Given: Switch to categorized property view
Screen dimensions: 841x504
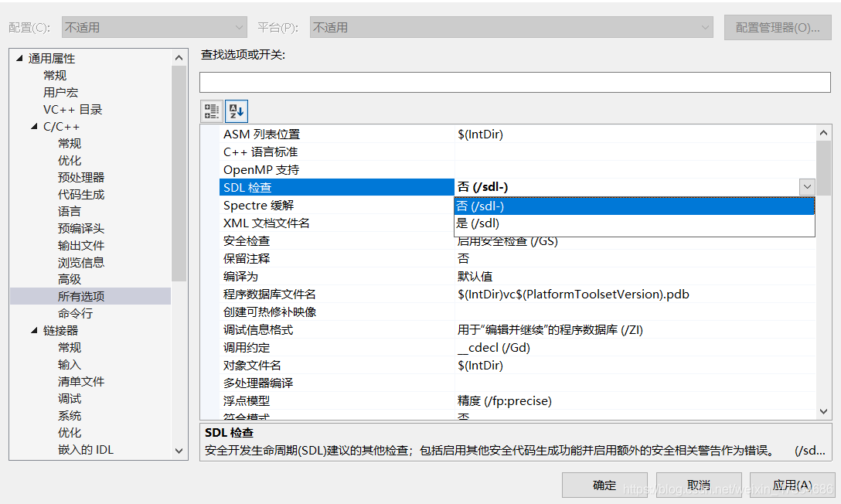Looking at the screenshot, I should (211, 111).
